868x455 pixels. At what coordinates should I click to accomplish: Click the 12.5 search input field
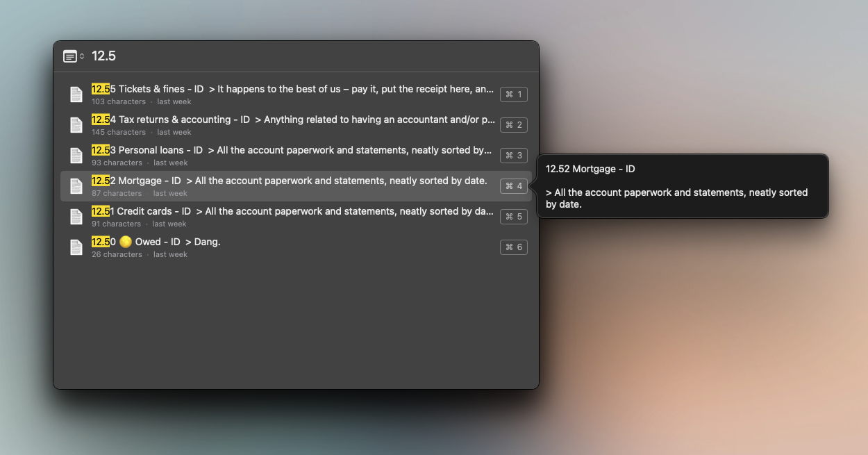coord(306,56)
